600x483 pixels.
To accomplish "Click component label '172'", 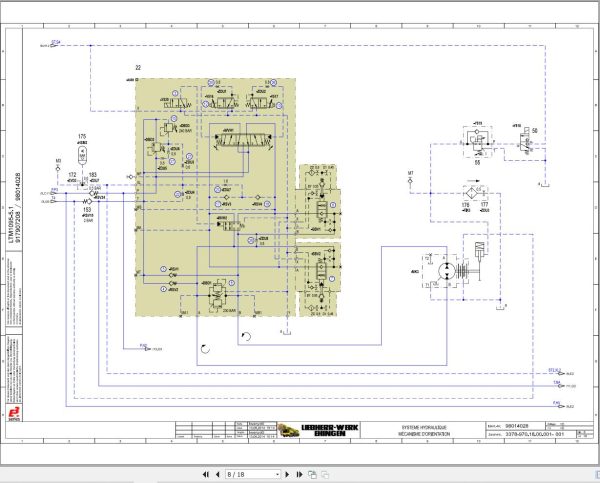I will (x=72, y=175).
